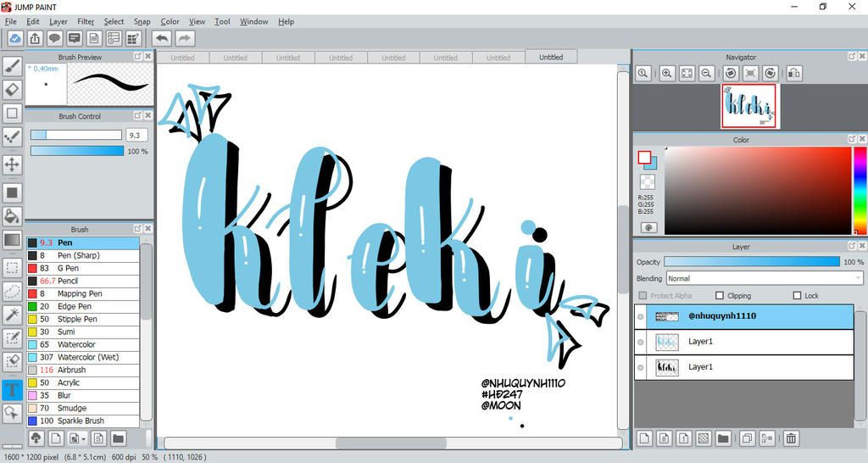Open the Blending mode dropdown
Image resolution: width=868 pixels, height=463 pixels.
coord(765,279)
